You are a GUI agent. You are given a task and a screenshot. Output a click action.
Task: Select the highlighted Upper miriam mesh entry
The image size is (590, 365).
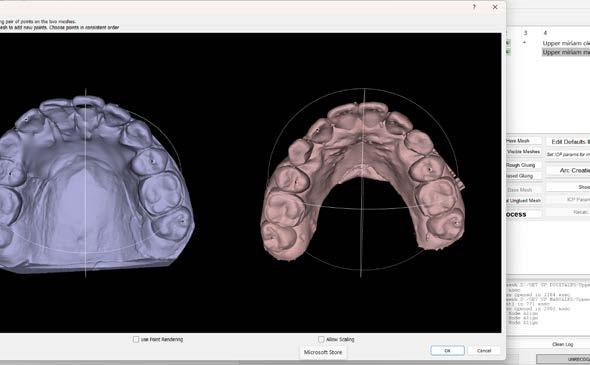click(x=566, y=52)
